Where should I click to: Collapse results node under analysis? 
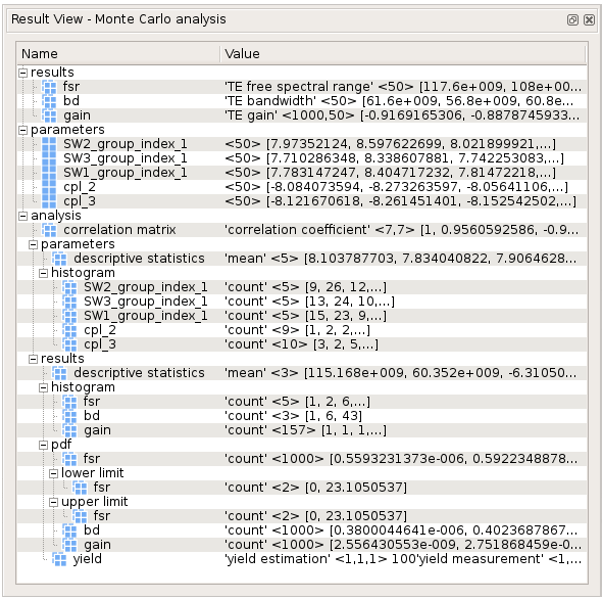coord(34,359)
